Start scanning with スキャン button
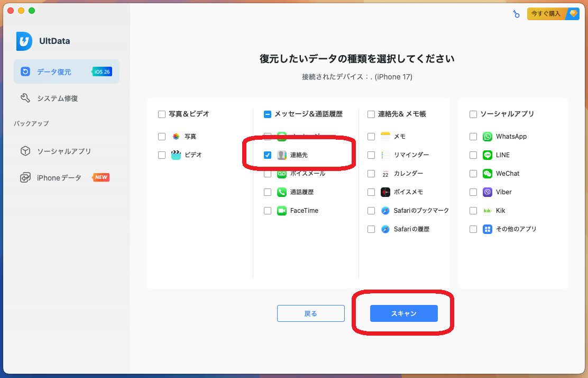 (x=404, y=313)
